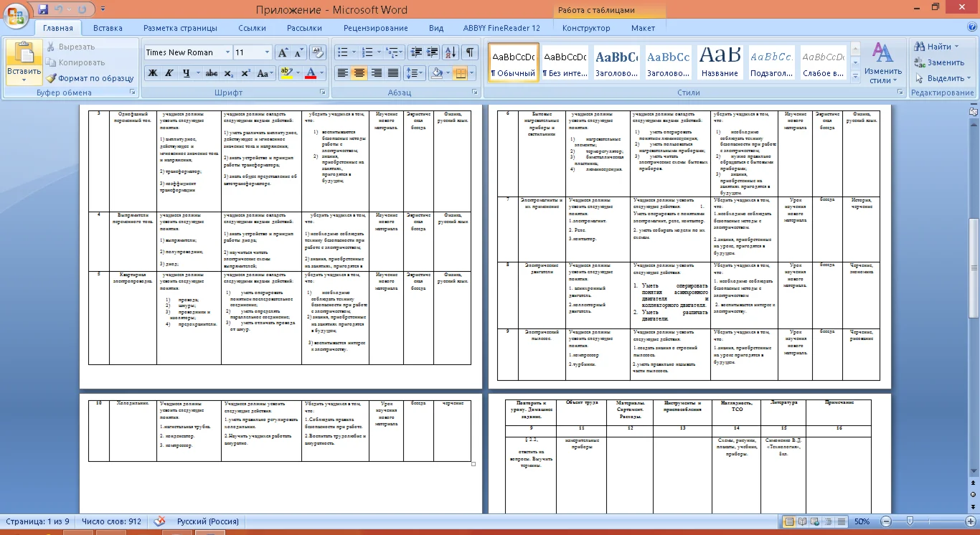Open the Разметка страницы tab
The image size is (980, 535).
click(x=180, y=28)
